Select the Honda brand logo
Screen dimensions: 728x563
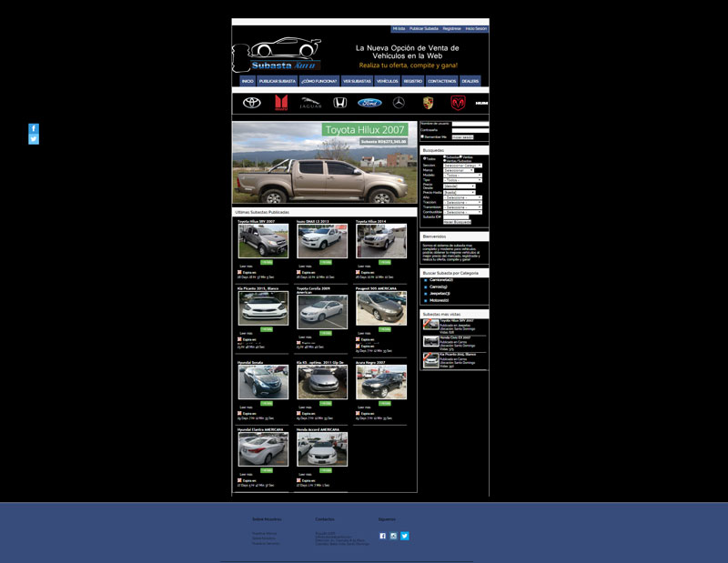click(x=339, y=103)
